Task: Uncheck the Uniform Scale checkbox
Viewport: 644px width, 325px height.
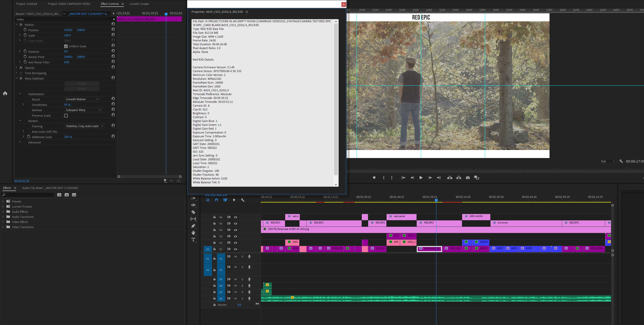Action: coord(66,46)
